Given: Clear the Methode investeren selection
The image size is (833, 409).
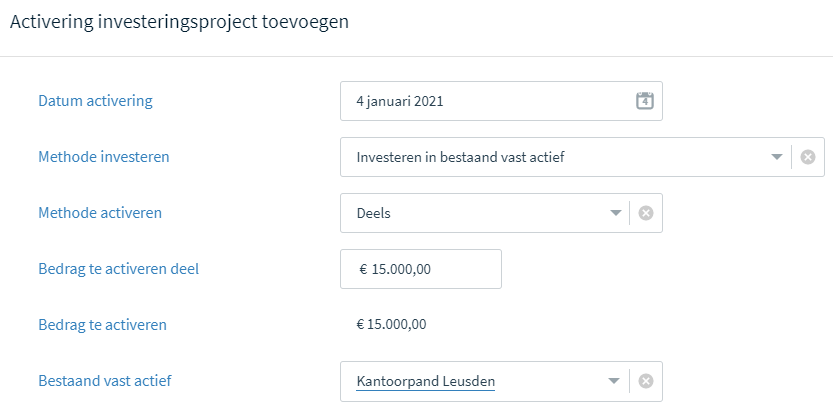Looking at the screenshot, I should coord(808,157).
